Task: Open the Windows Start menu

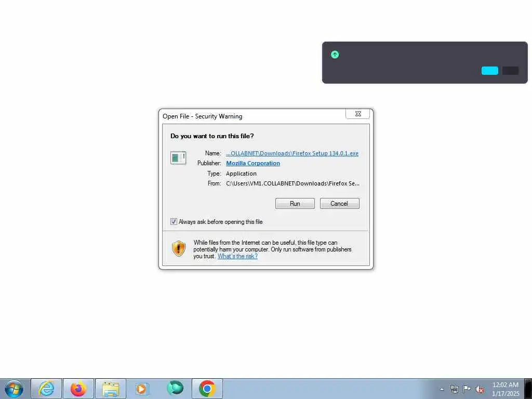Action: click(14, 389)
